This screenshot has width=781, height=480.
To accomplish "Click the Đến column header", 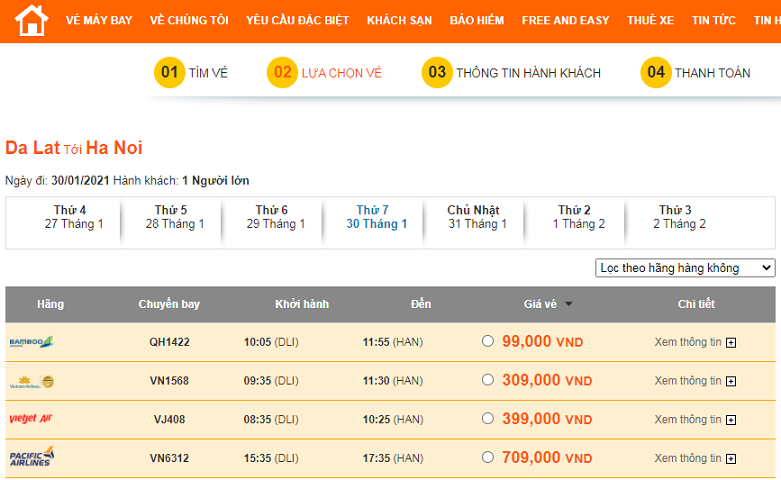I will click(x=421, y=304).
